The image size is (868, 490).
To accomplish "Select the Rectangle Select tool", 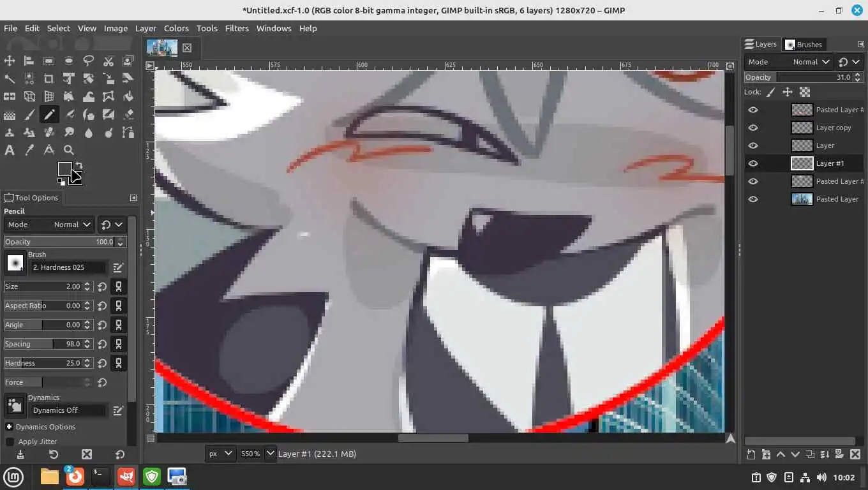I will pos(49,61).
